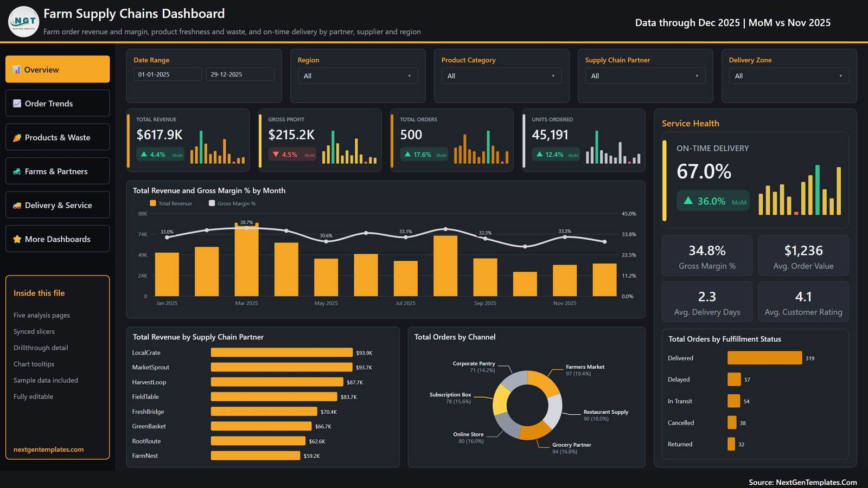Click the Online Store donut label

(468, 438)
